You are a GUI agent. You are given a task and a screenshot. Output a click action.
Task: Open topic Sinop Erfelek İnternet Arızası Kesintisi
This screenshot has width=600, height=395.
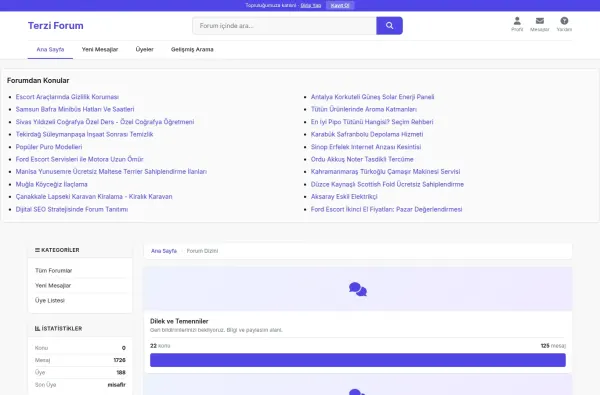(x=366, y=147)
